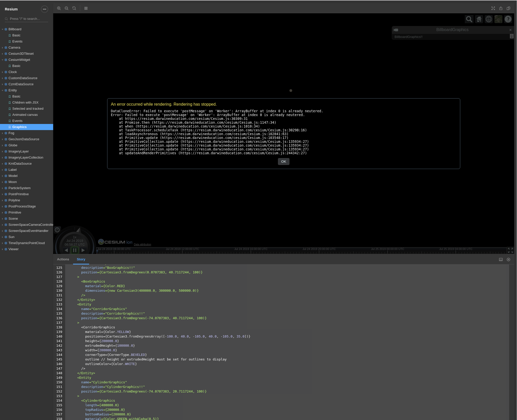Image resolution: width=517 pixels, height=420 pixels.
Task: Toggle the grid overlay on the canvas
Action: point(86,8)
